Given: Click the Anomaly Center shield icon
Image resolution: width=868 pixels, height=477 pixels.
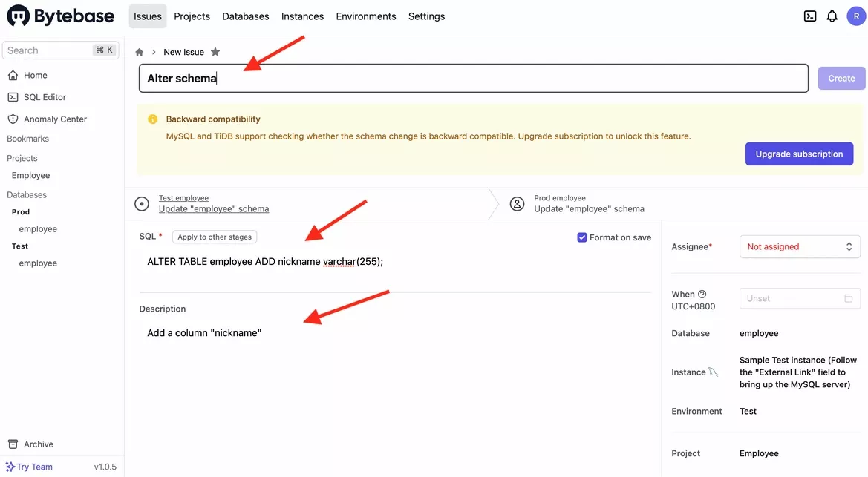Looking at the screenshot, I should coord(13,119).
